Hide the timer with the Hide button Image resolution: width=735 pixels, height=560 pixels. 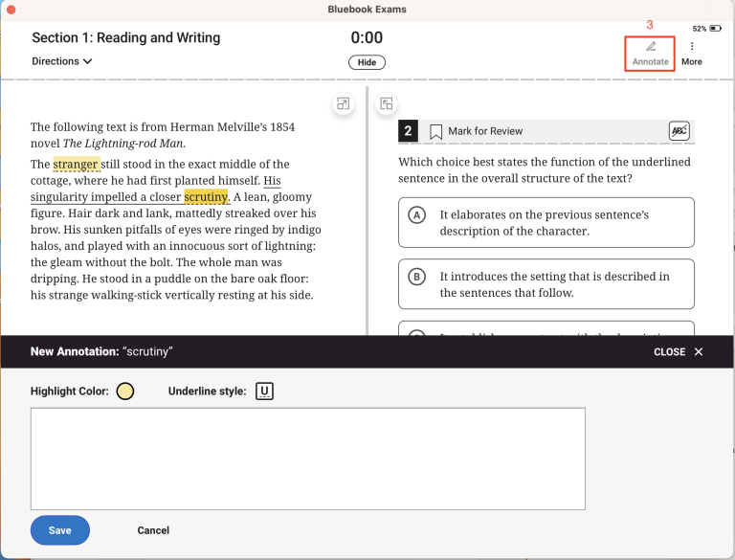pyautogui.click(x=367, y=62)
